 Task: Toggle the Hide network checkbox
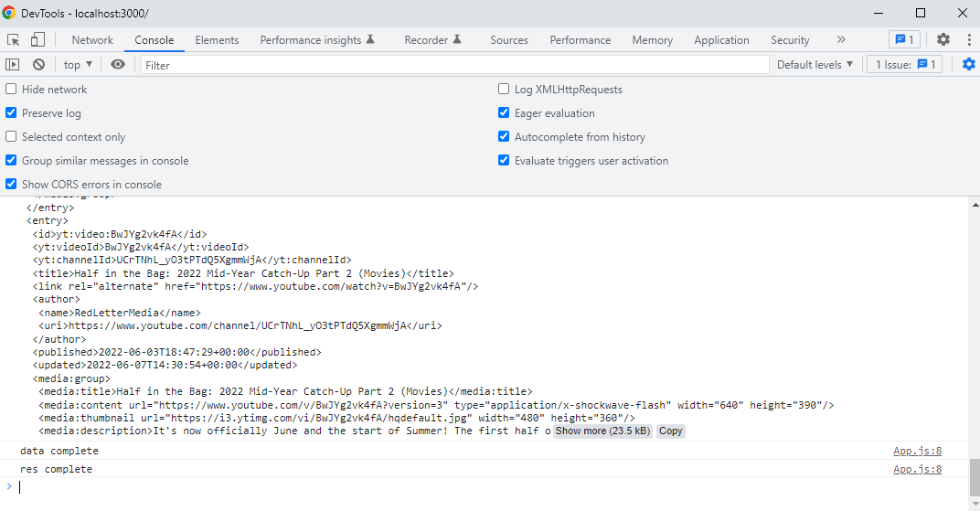11,90
